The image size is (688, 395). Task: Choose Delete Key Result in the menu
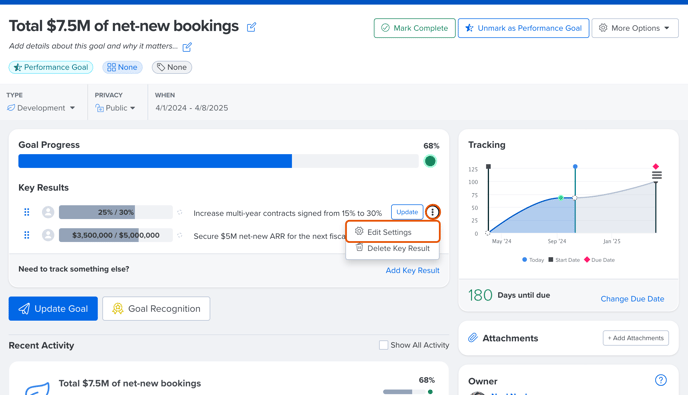point(393,248)
